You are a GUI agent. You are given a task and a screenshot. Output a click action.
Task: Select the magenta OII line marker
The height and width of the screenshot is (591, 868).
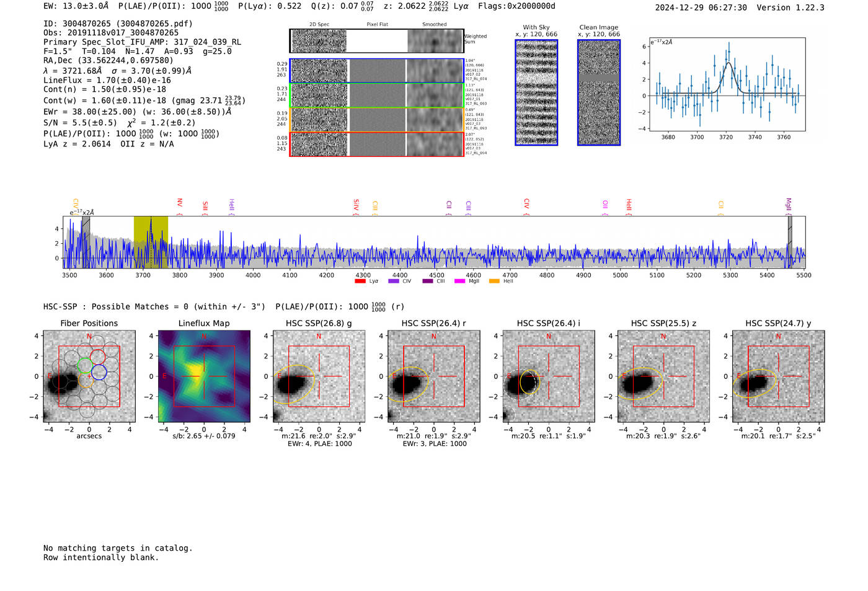click(605, 208)
